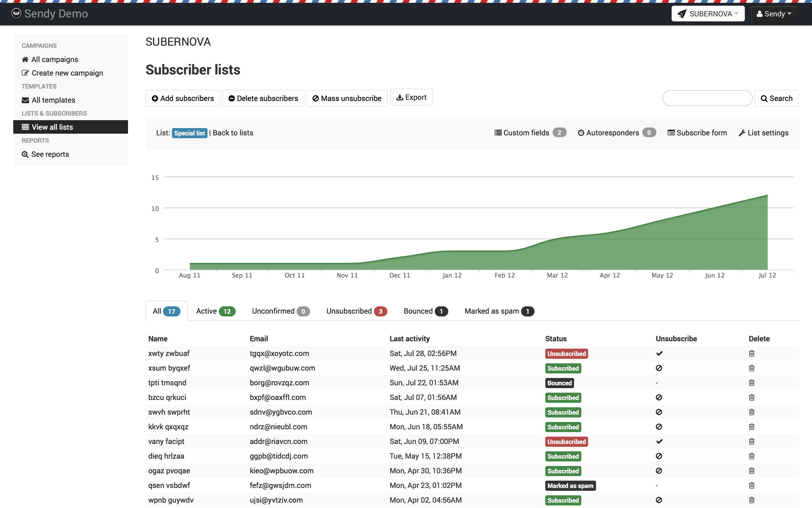
Task: Delete xsum byqxef with trash icon
Action: 752,368
